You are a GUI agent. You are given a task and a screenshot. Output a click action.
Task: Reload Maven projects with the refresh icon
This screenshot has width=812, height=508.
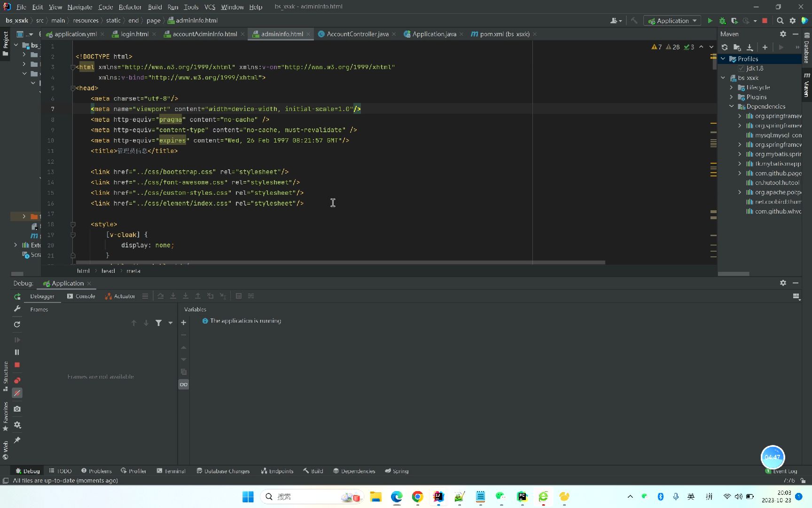coord(724,47)
